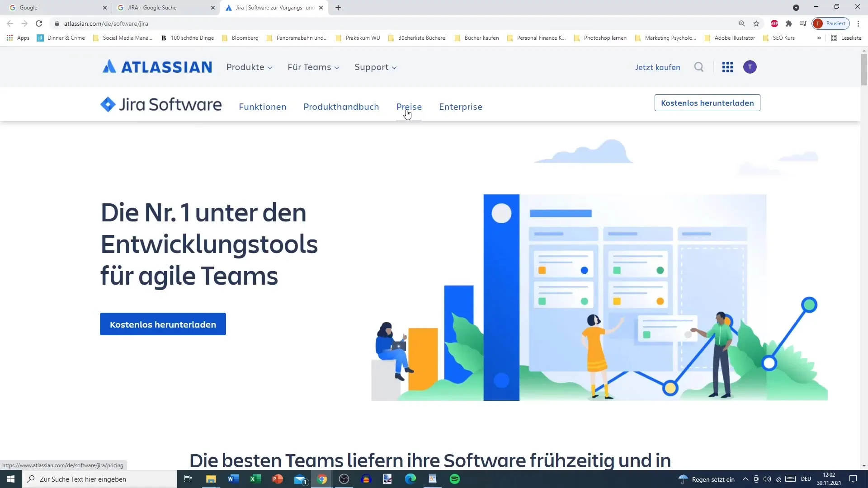Open Chrome three-dot menu

pos(858,23)
